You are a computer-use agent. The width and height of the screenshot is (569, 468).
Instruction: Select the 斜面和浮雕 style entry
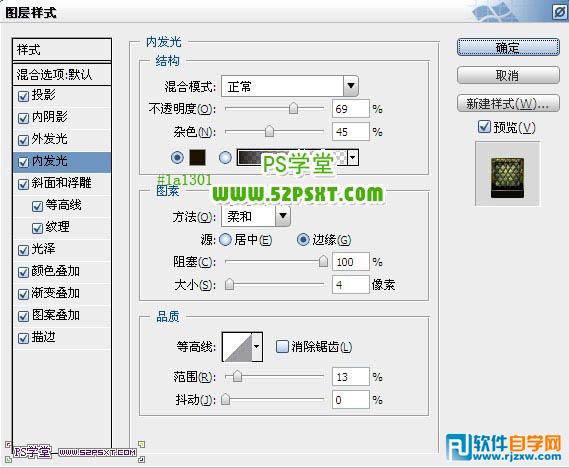pos(62,183)
